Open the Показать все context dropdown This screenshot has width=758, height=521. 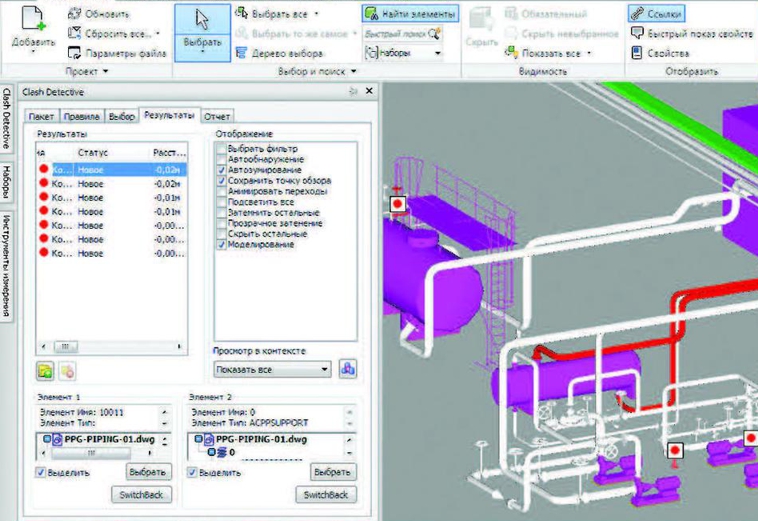pyautogui.click(x=272, y=369)
